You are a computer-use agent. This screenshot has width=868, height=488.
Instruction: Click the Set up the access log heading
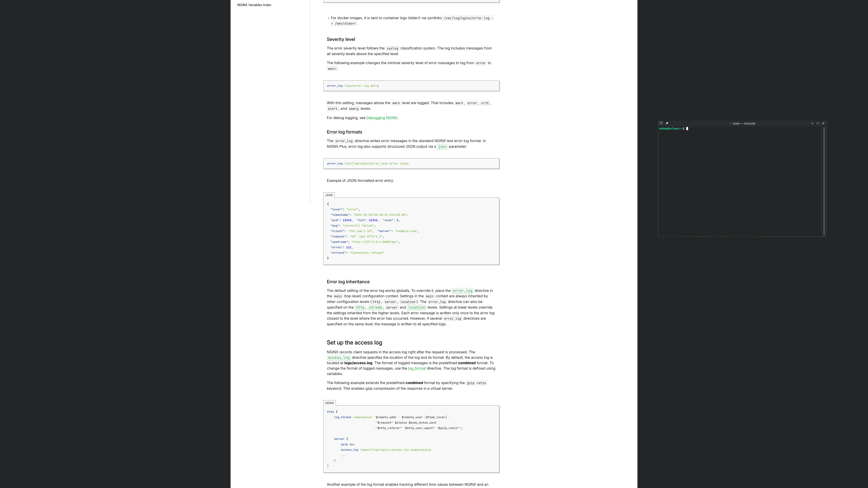pyautogui.click(x=354, y=343)
